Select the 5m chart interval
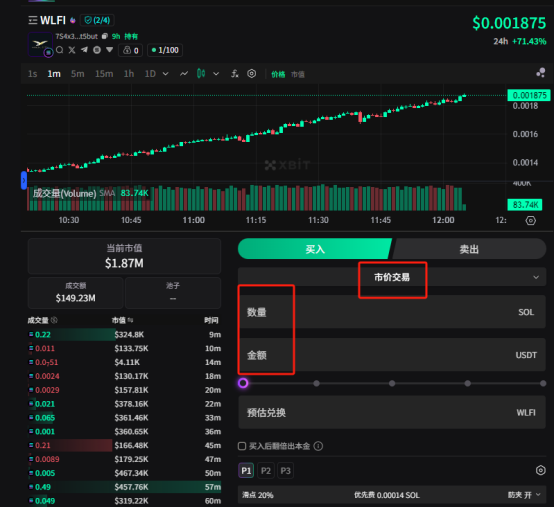The image size is (554, 508). click(78, 74)
